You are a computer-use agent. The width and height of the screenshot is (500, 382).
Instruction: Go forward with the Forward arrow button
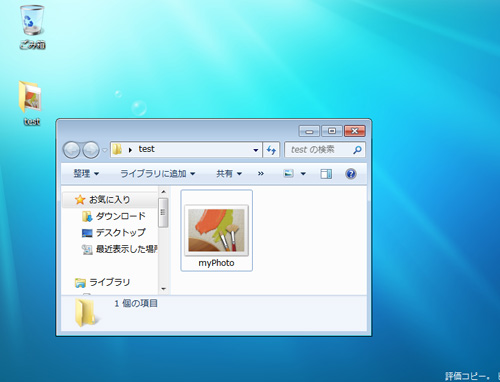pos(91,150)
